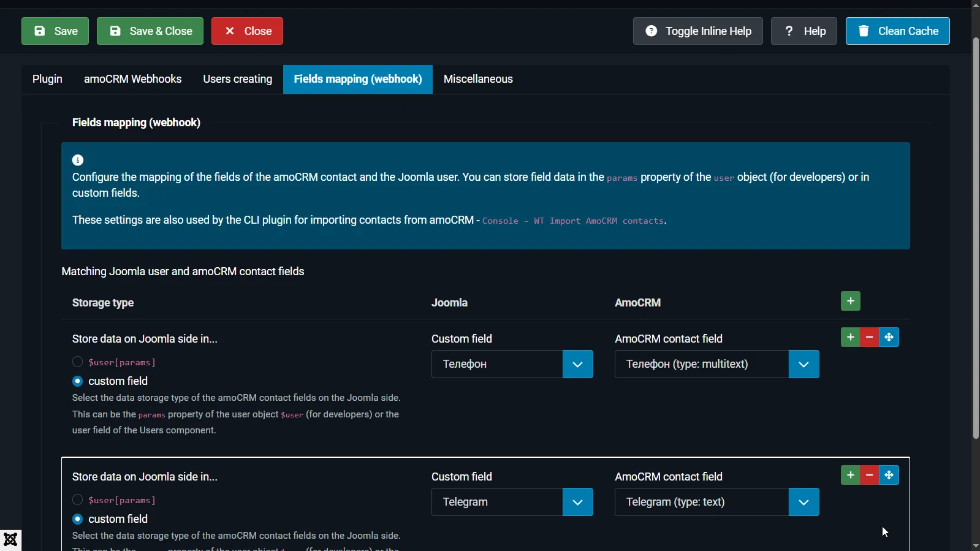Open the Telegram custom field dropdown

[x=512, y=502]
